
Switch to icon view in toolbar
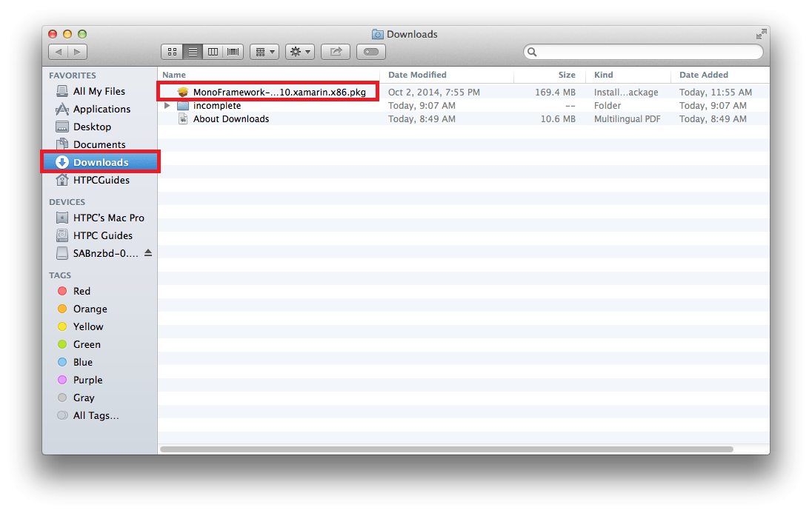pyautogui.click(x=172, y=52)
